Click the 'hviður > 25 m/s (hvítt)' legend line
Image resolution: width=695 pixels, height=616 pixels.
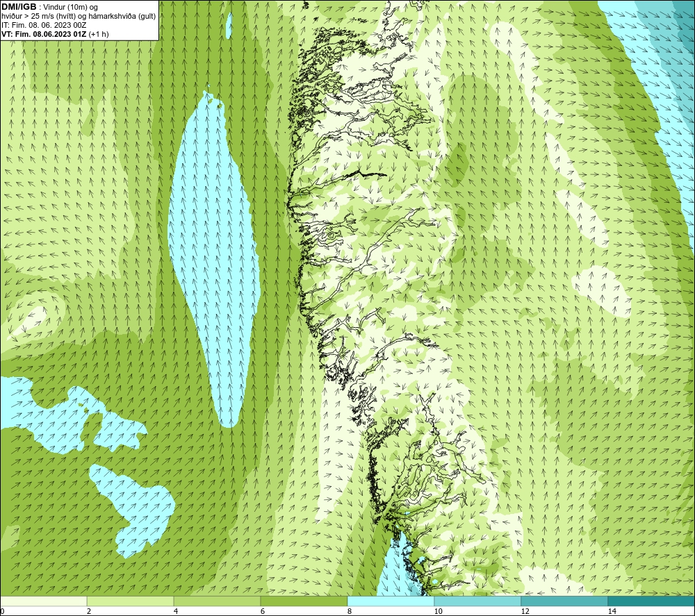click(x=79, y=16)
